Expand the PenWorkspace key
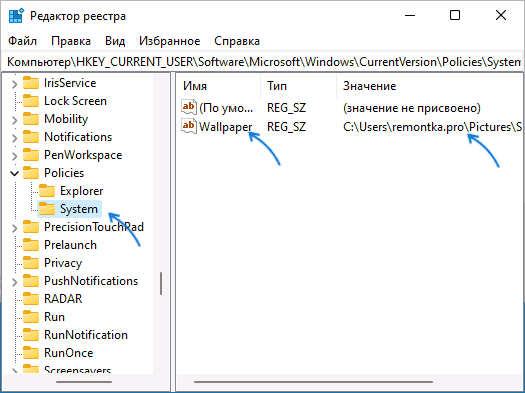Screen dimensions: 525x393 (x=14, y=155)
